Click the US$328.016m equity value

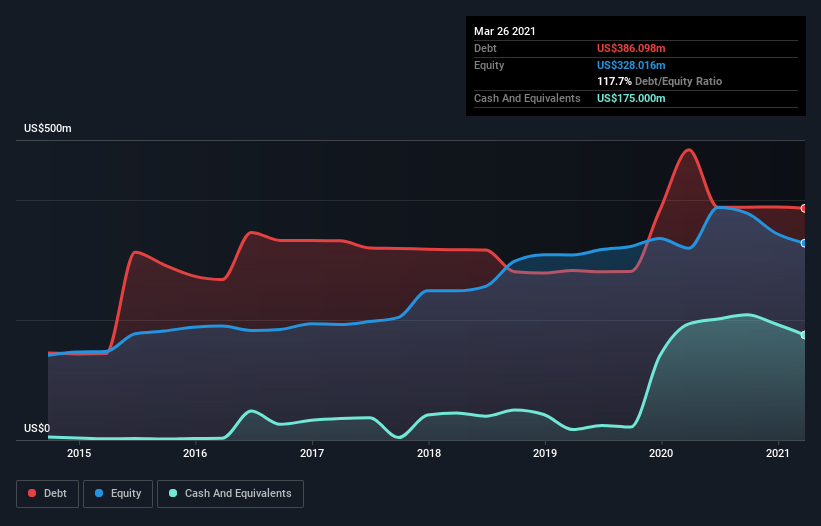(631, 65)
